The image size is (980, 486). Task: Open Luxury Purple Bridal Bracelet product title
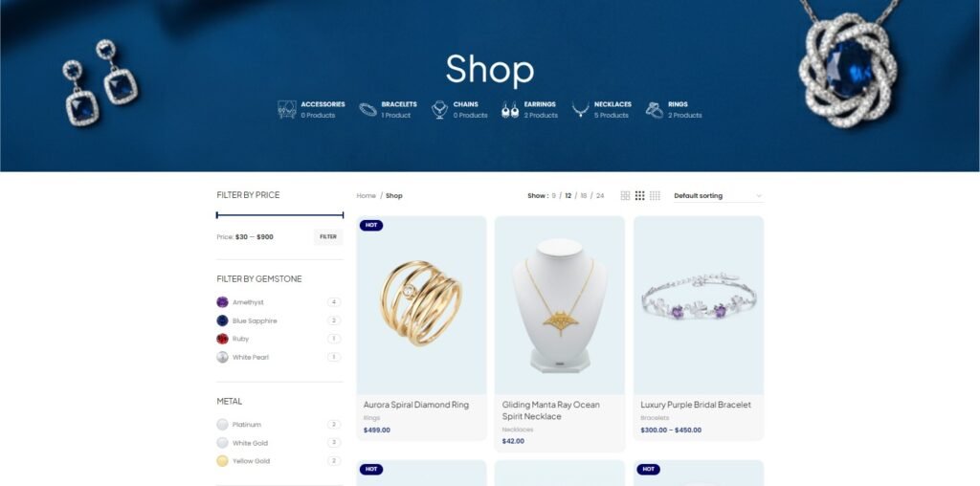pyautogui.click(x=696, y=405)
